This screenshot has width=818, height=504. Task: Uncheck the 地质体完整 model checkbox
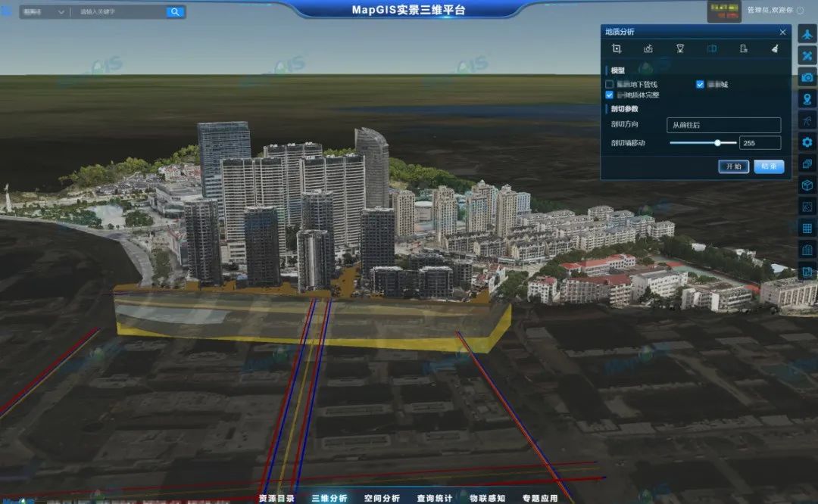[609, 95]
